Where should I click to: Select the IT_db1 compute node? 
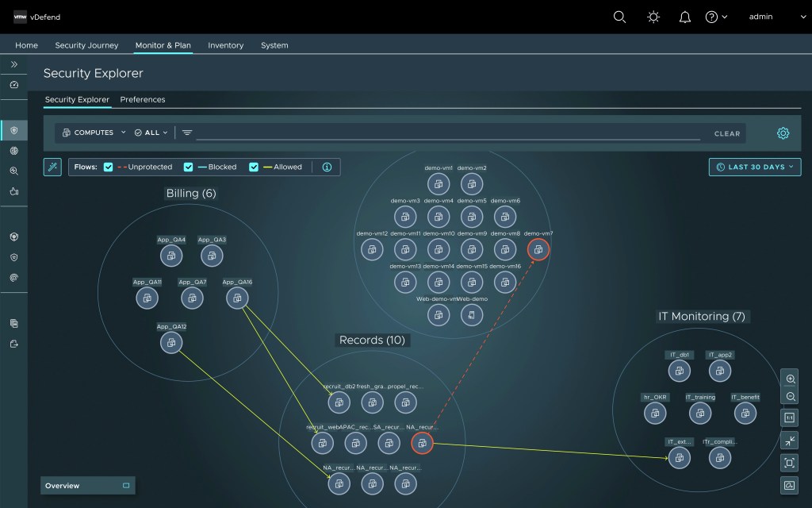coord(680,371)
